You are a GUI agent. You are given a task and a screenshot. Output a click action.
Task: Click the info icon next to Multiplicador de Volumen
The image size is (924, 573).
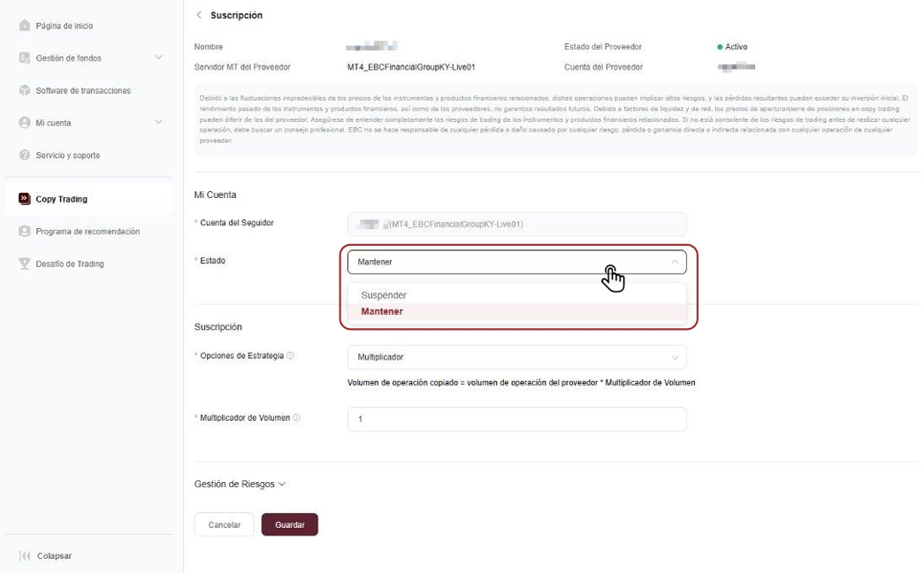[x=296, y=417]
